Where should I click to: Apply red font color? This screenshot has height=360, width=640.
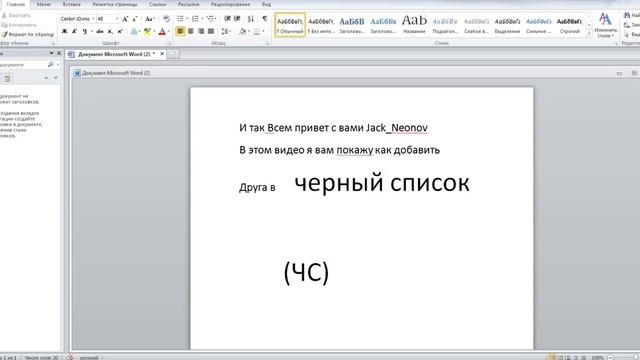coord(162,31)
